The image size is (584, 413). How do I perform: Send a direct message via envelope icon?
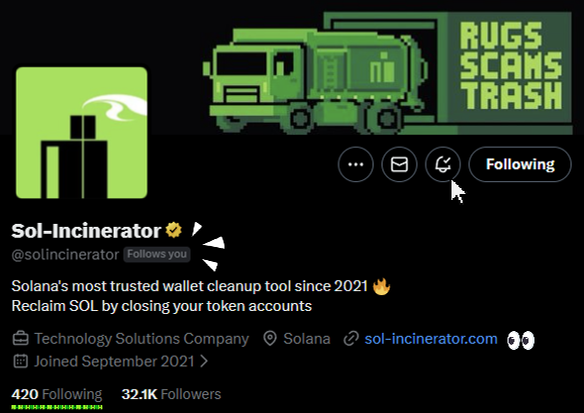click(399, 164)
